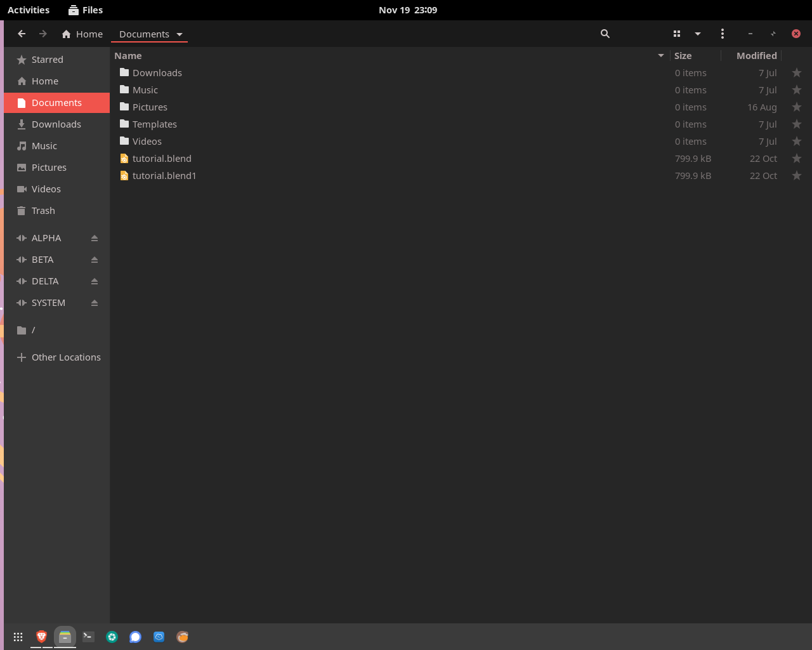
Task: Open Brave browser from the dock
Action: (41, 637)
